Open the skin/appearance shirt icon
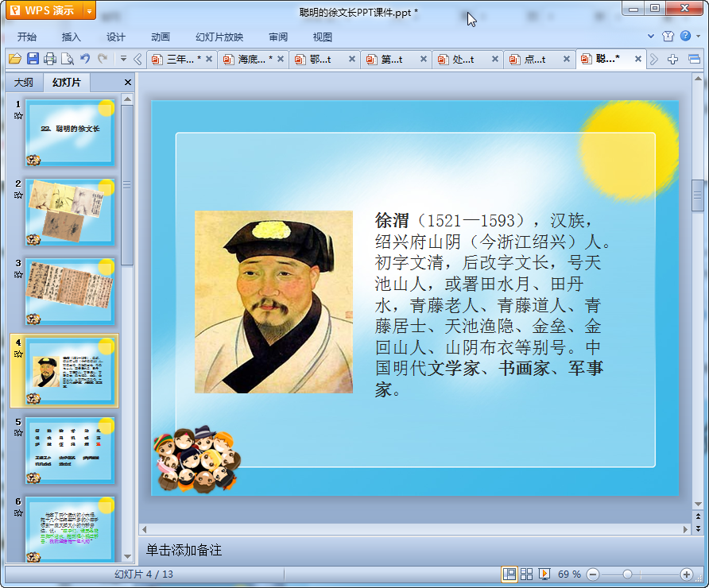The image size is (709, 588). pos(668,37)
